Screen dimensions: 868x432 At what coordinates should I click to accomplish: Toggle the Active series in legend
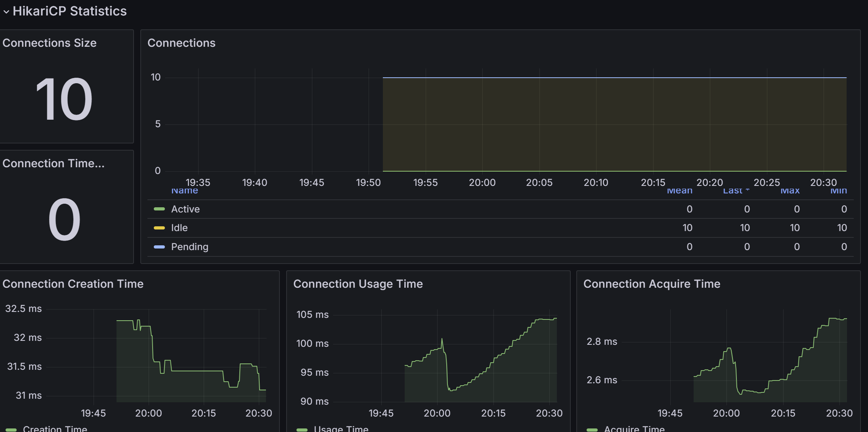[x=185, y=209]
